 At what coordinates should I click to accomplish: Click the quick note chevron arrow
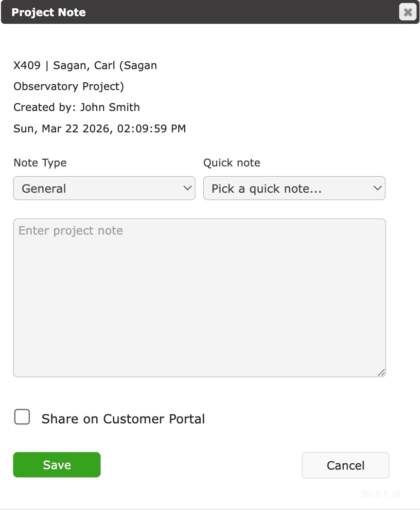pos(377,188)
